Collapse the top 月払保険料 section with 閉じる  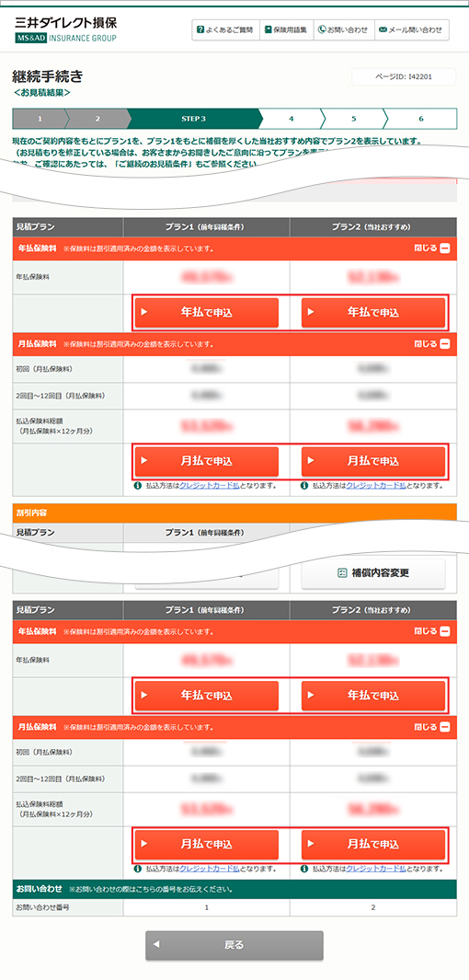tap(431, 344)
